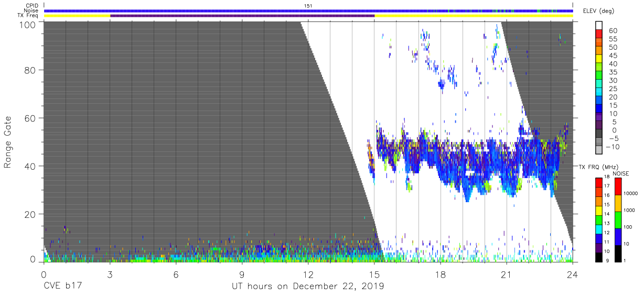Click the red top swatch of the TX FRQ colorbar
Screen dimensions: 644x297
coord(599,183)
